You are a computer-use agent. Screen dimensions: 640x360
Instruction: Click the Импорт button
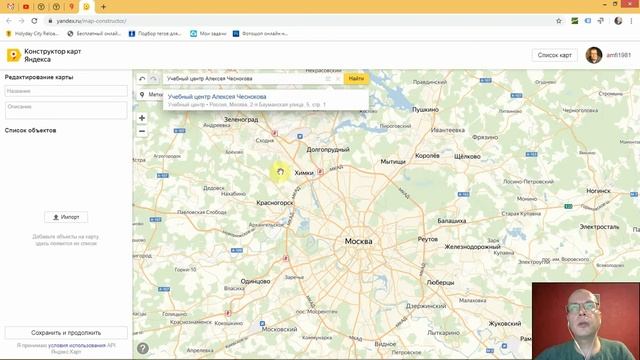tap(66, 217)
